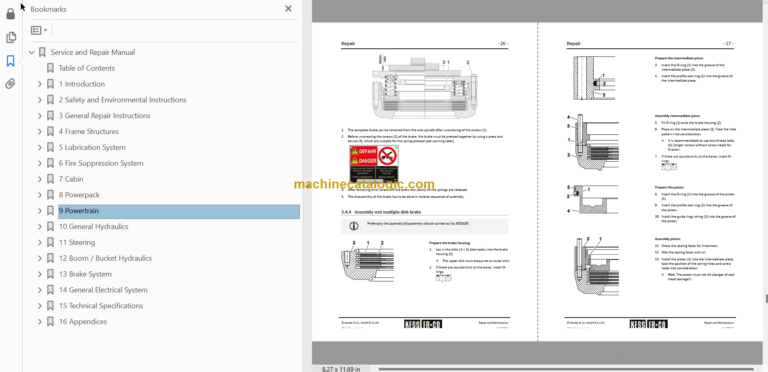Open the Service and Repair Manual bookmark

pyautogui.click(x=93, y=52)
